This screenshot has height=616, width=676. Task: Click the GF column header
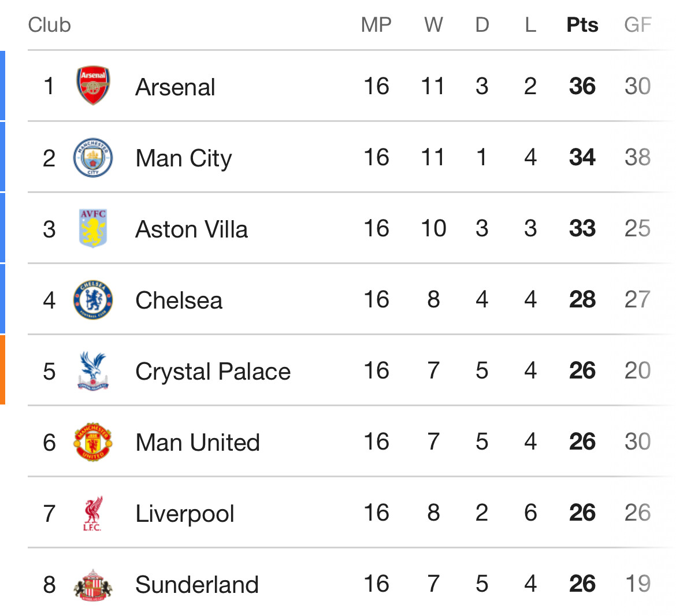coord(638,25)
